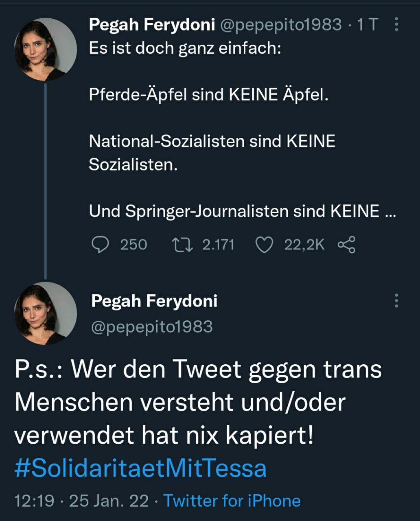
Task: Click the 22,2K likes count
Action: point(304,245)
